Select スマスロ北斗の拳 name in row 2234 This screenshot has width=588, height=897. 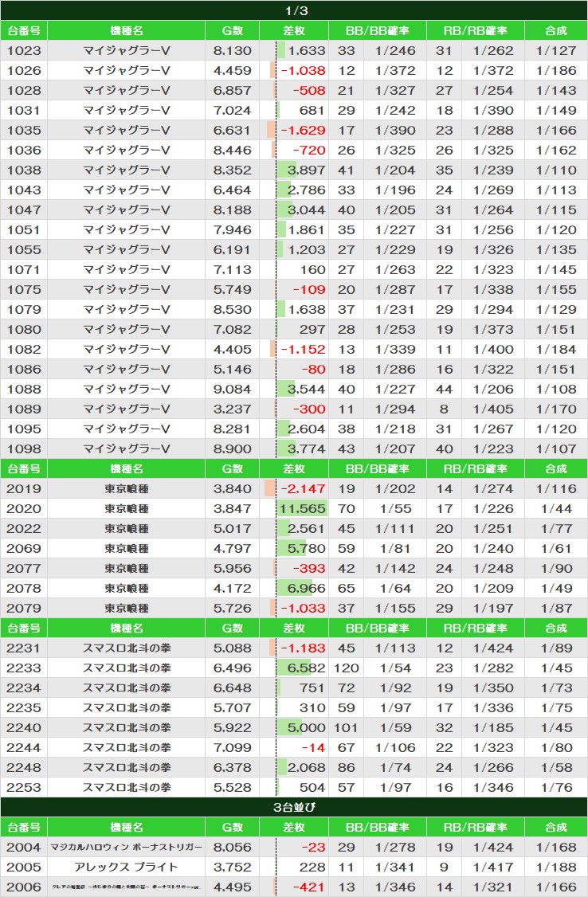(x=127, y=688)
